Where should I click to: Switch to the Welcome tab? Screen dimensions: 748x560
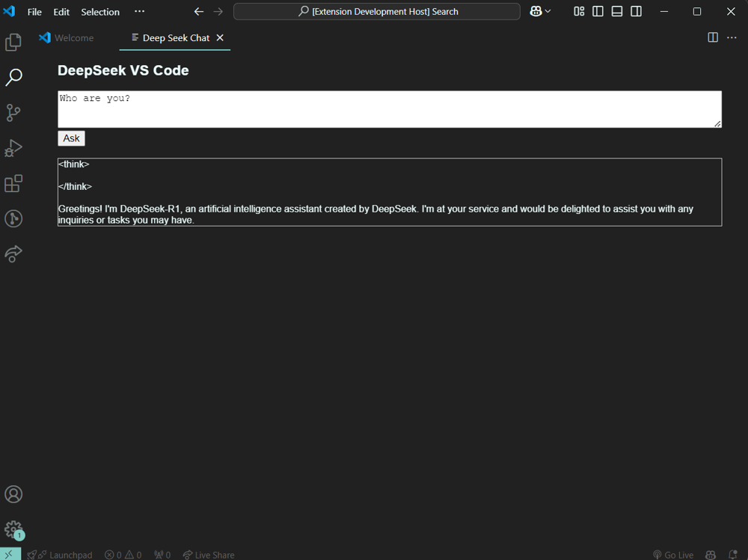(73, 38)
